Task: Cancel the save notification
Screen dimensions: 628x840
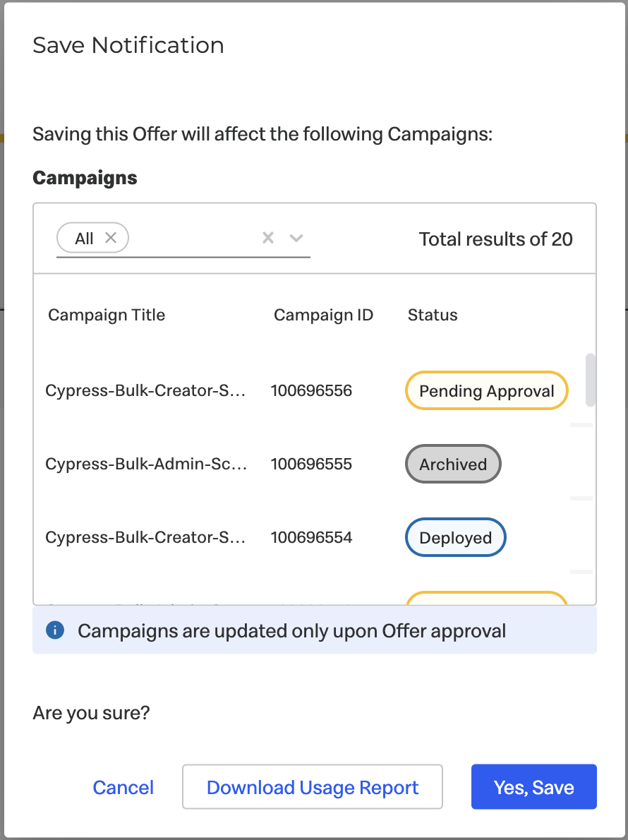Action: [123, 787]
